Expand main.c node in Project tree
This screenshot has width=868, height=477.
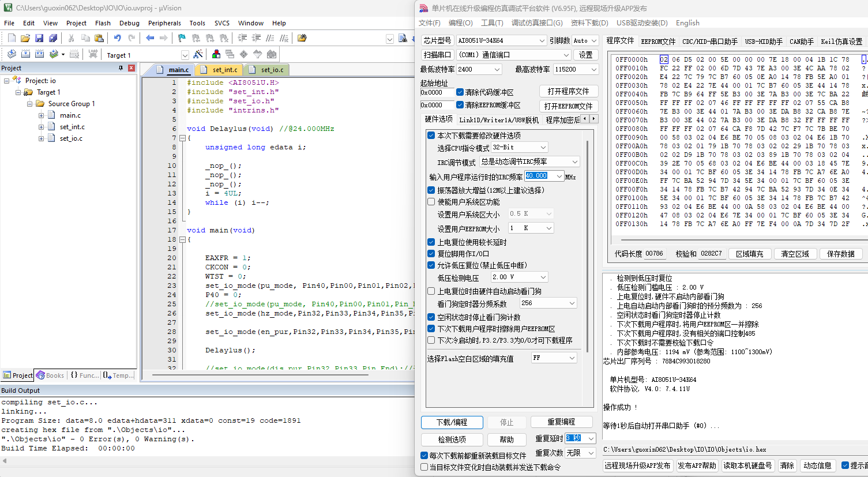41,115
